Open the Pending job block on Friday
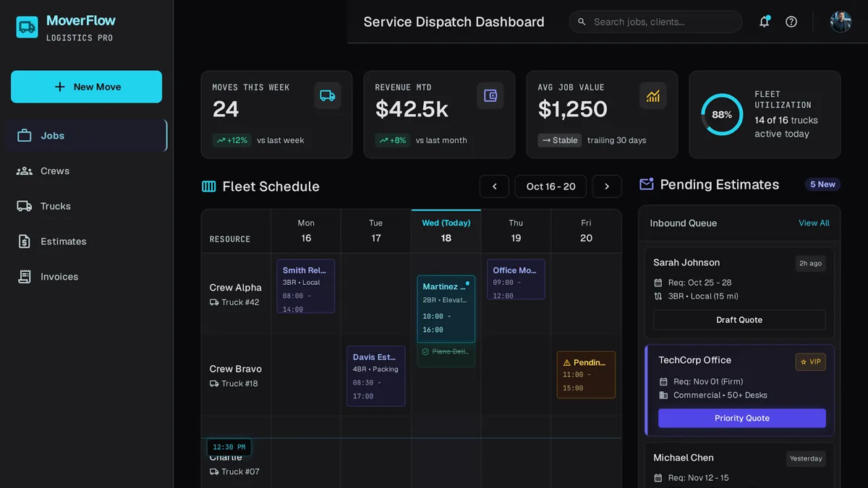Image resolution: width=868 pixels, height=488 pixels. [x=586, y=375]
